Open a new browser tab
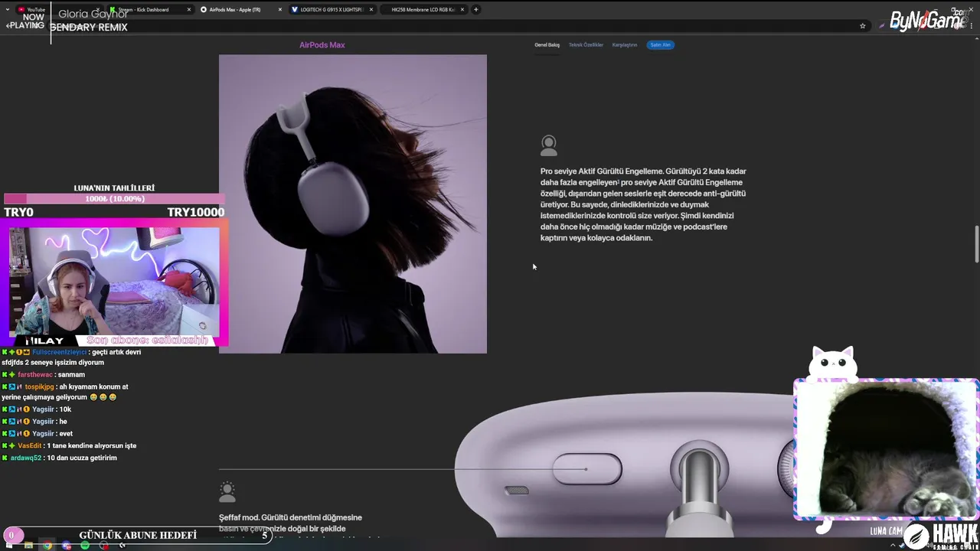The width and height of the screenshot is (980, 551). (x=476, y=10)
